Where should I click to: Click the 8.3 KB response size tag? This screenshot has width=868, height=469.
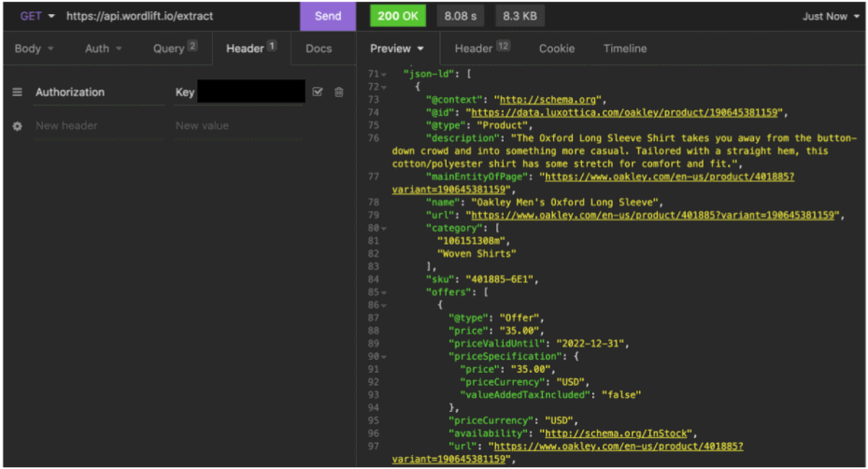519,16
